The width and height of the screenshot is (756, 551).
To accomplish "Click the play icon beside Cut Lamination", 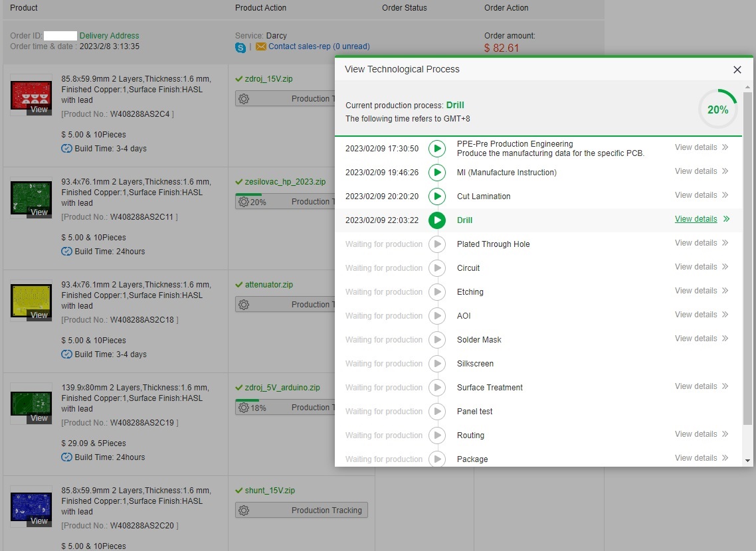I will click(437, 196).
